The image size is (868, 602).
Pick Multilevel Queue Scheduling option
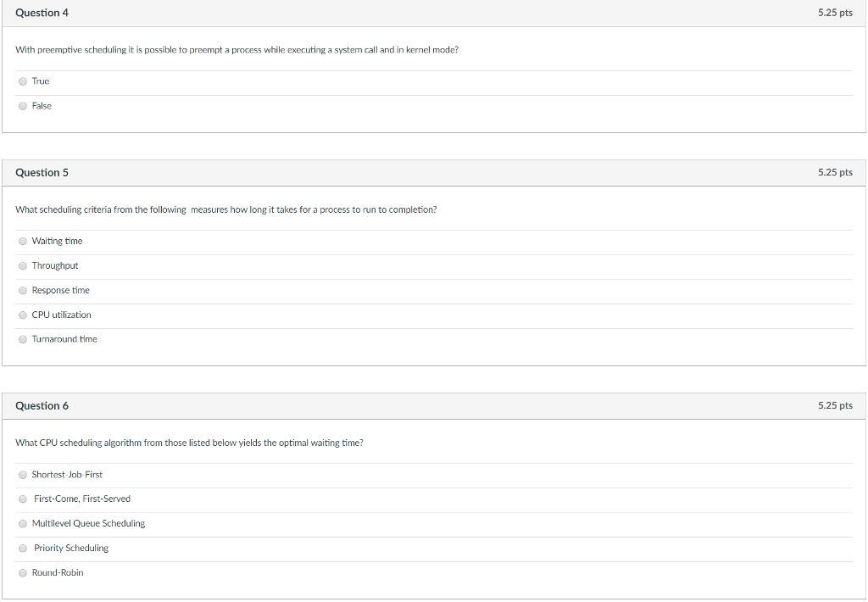pyautogui.click(x=23, y=524)
